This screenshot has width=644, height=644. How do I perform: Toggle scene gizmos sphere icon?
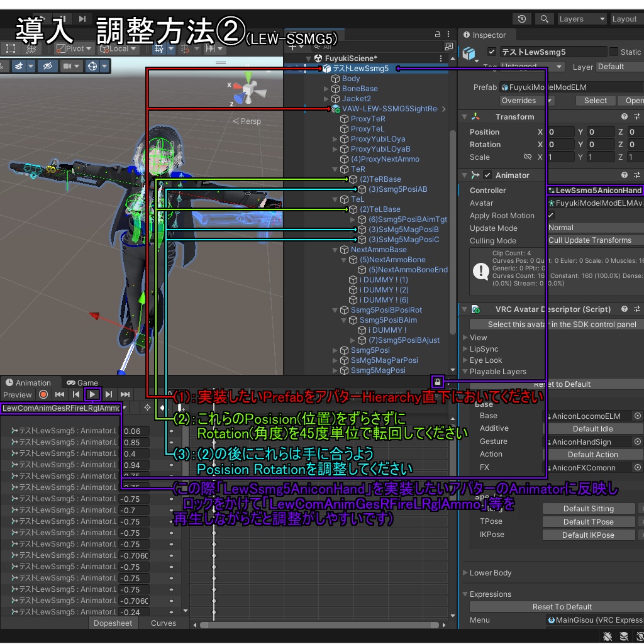coord(92,65)
